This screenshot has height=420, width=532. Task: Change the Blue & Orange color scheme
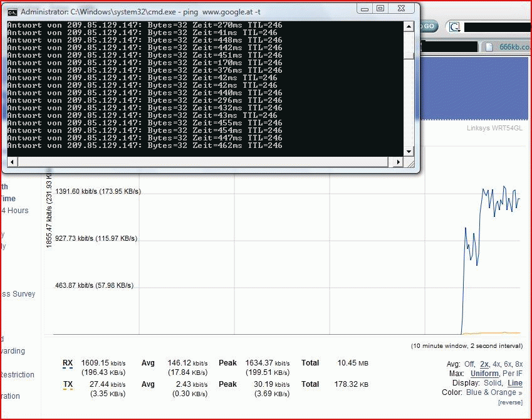(494, 392)
